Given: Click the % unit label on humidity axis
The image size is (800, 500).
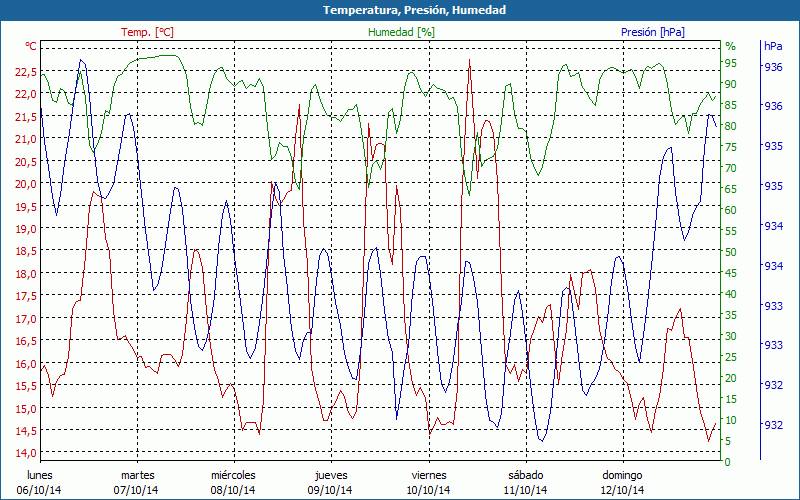Looking at the screenshot, I should pos(730,46).
